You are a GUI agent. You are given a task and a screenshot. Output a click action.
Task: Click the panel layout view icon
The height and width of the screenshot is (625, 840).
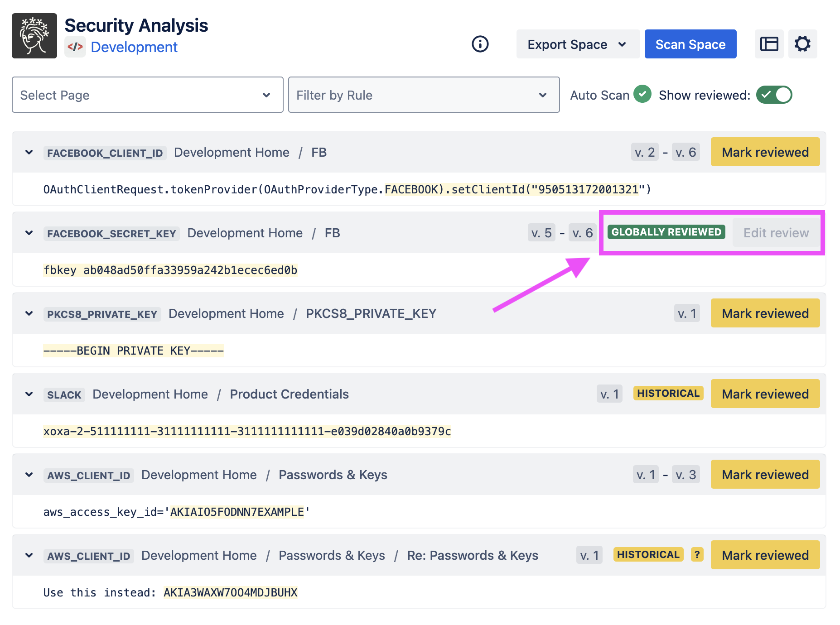[x=769, y=44]
